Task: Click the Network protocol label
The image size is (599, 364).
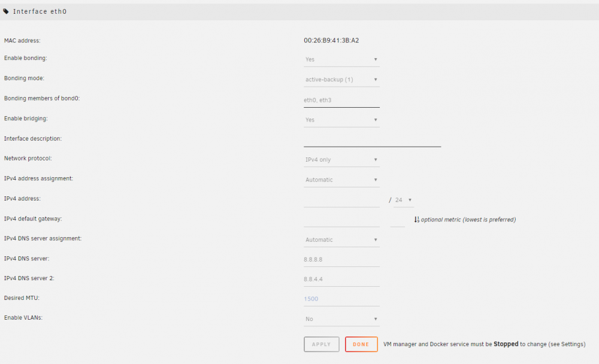Action: (x=28, y=159)
